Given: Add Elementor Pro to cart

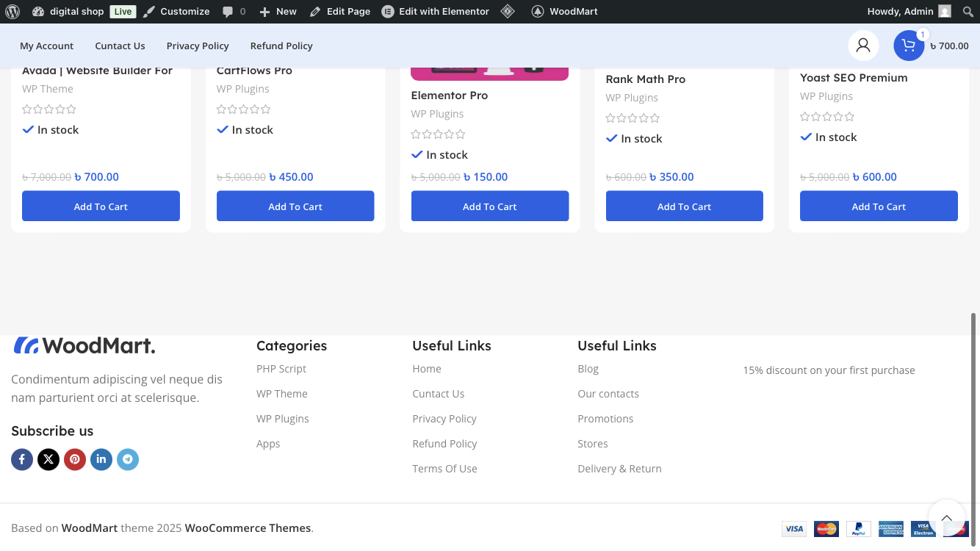Looking at the screenshot, I should [490, 206].
